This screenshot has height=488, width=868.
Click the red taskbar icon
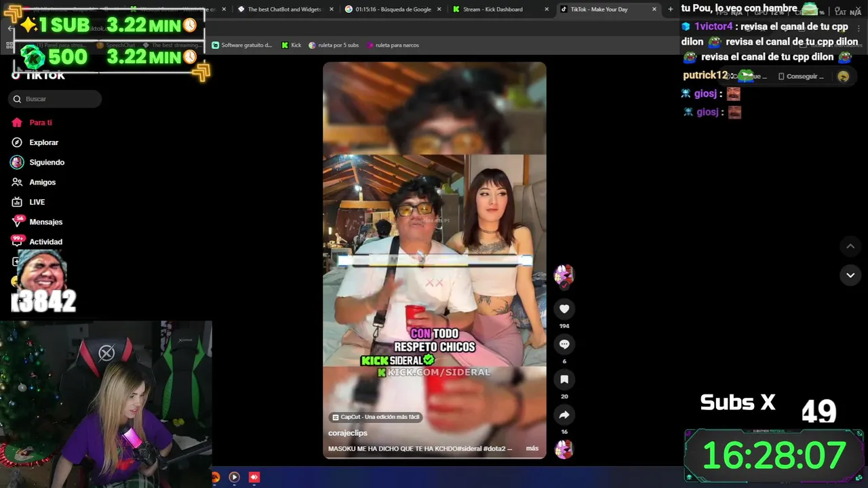click(254, 477)
